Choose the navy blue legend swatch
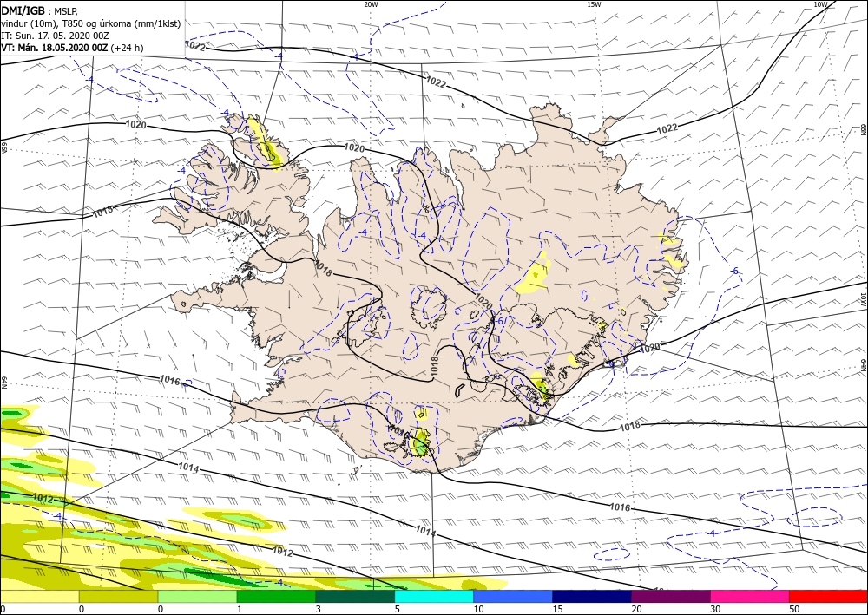The height and width of the screenshot is (615, 868). pos(592,596)
